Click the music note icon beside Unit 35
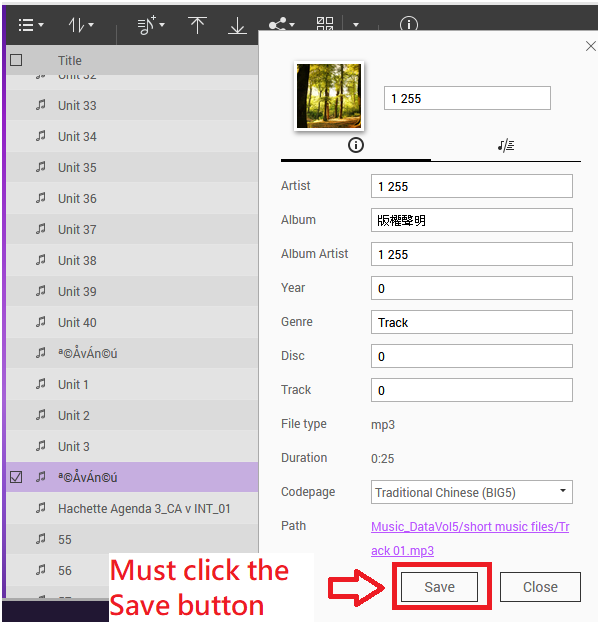This screenshot has width=600, height=624. click(x=41, y=167)
